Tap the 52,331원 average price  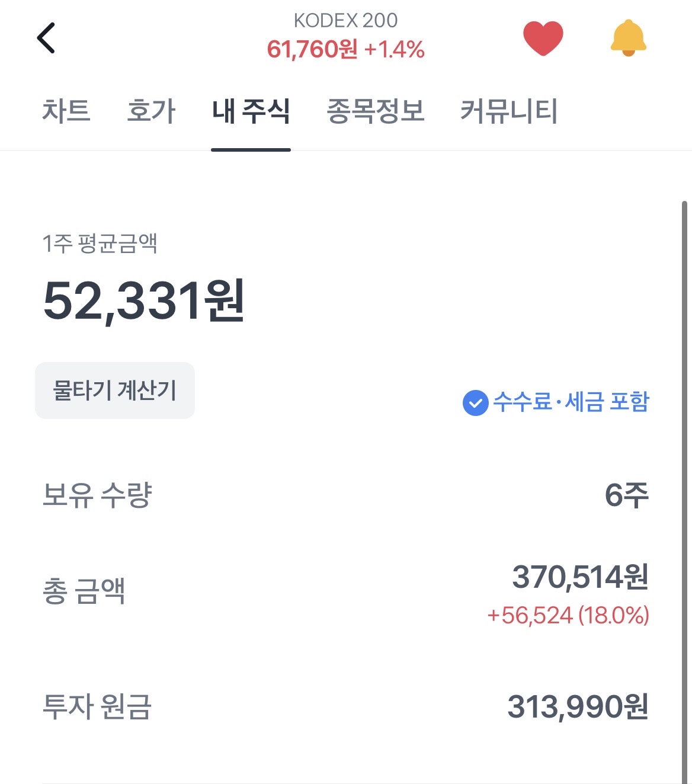coord(144,301)
